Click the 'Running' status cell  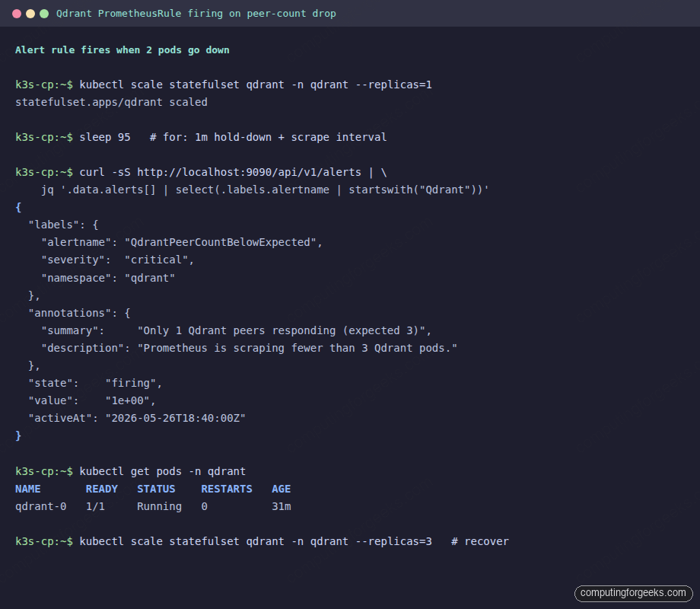click(159, 506)
